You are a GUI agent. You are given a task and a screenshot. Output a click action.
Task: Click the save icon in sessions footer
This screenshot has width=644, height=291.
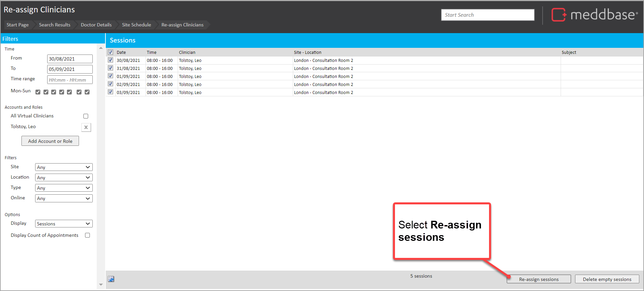[x=111, y=279]
